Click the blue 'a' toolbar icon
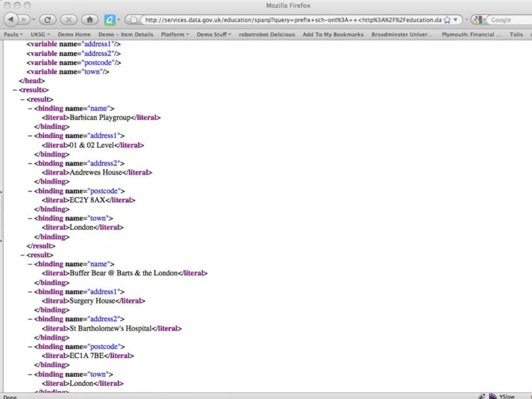The height and width of the screenshot is (399, 532). [110, 20]
